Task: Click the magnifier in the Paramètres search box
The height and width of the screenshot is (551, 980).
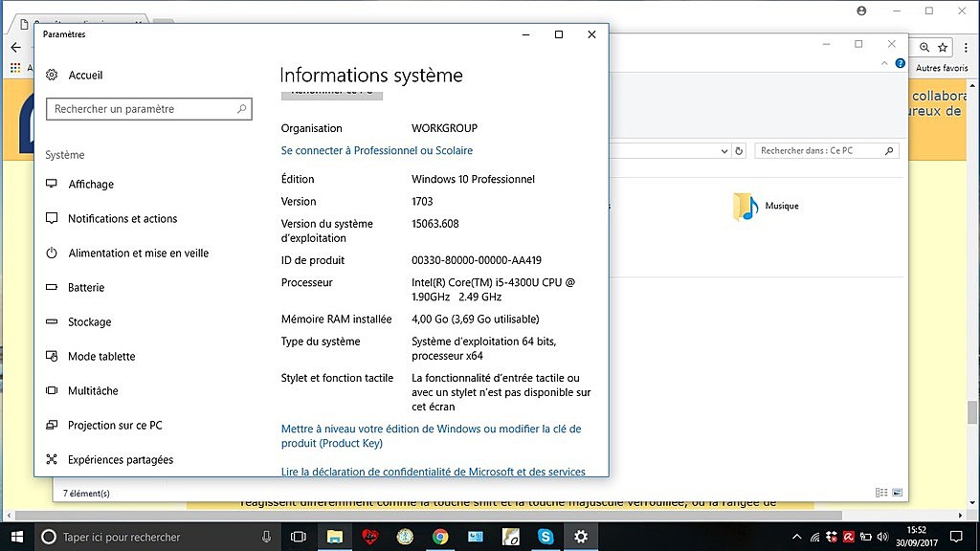Action: tap(242, 109)
